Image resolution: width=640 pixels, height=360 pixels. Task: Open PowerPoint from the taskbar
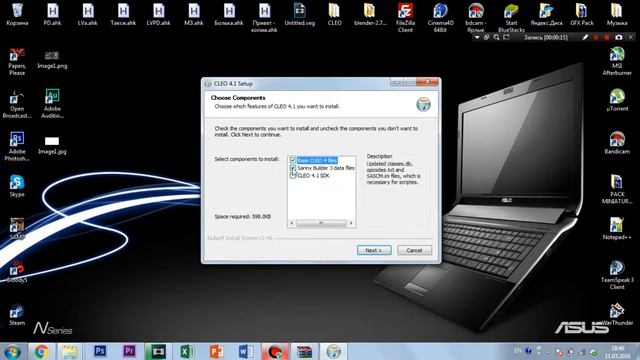tap(217, 351)
